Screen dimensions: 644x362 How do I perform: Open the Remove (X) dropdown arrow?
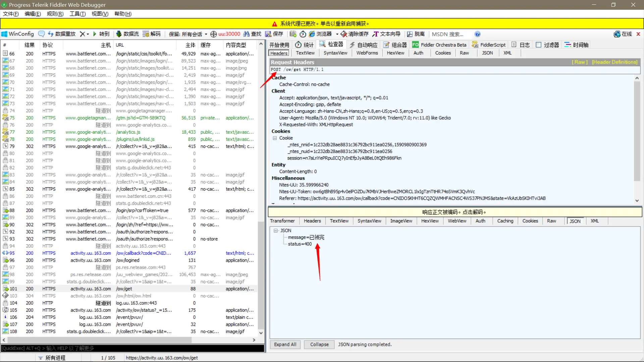pos(88,34)
